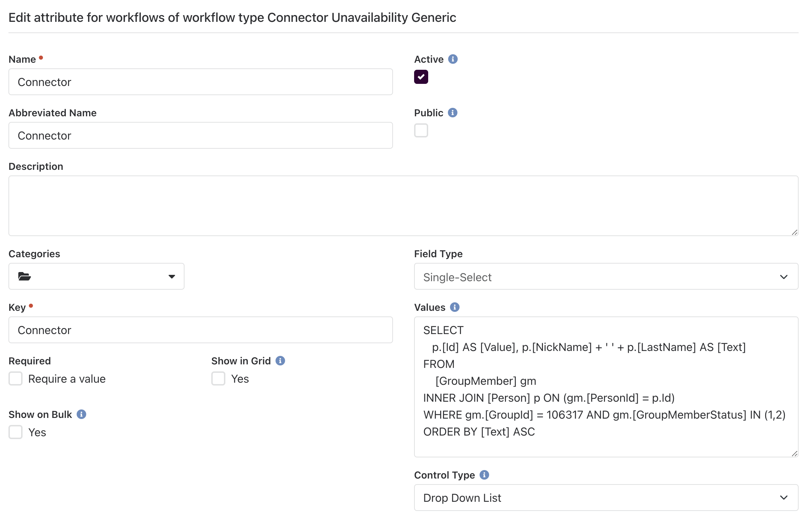
Task: Click the folder icon in Categories
Action: point(24,277)
